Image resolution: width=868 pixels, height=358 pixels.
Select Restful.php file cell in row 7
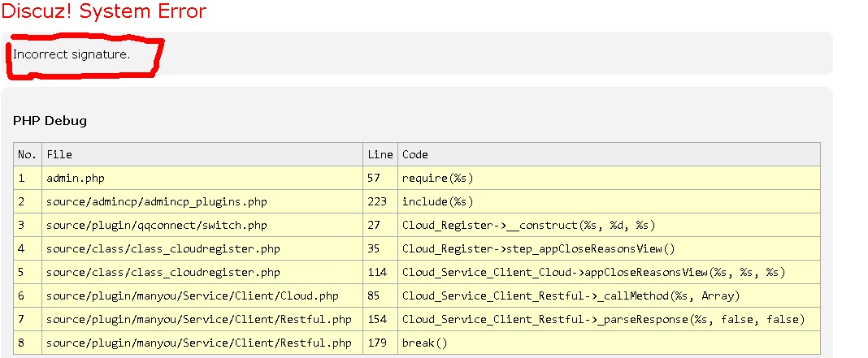[x=202, y=319]
